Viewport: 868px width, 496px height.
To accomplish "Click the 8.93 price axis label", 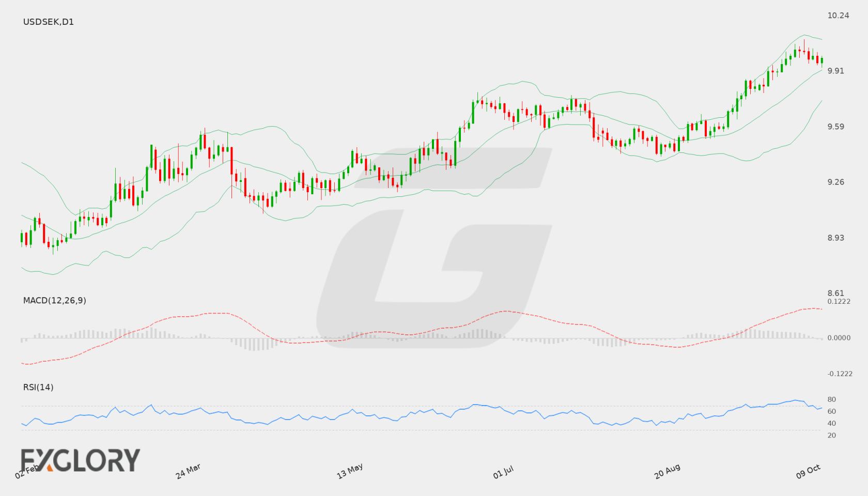I will (836, 238).
